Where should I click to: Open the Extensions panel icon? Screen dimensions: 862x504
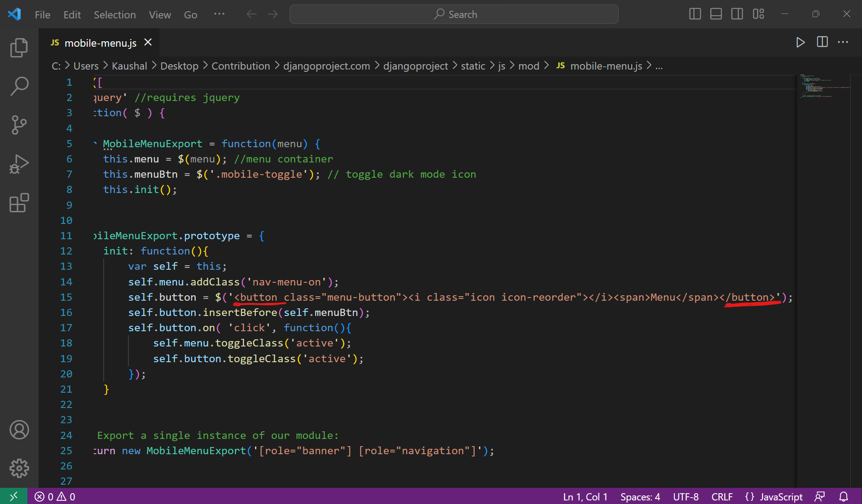pyautogui.click(x=19, y=203)
